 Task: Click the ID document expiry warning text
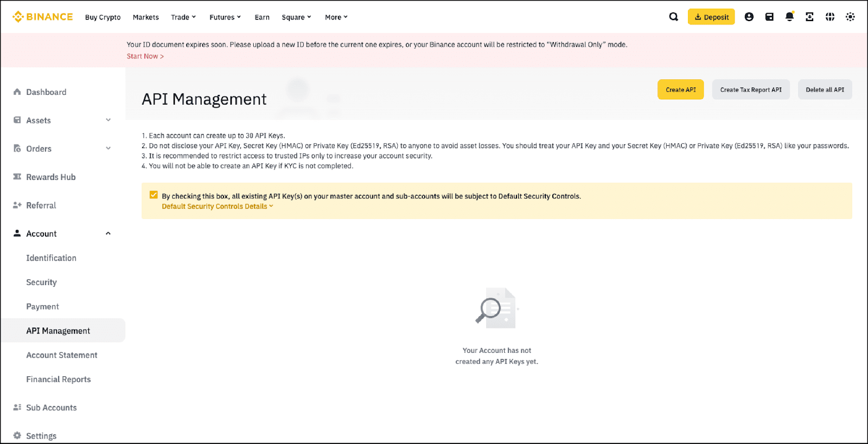[377, 44]
